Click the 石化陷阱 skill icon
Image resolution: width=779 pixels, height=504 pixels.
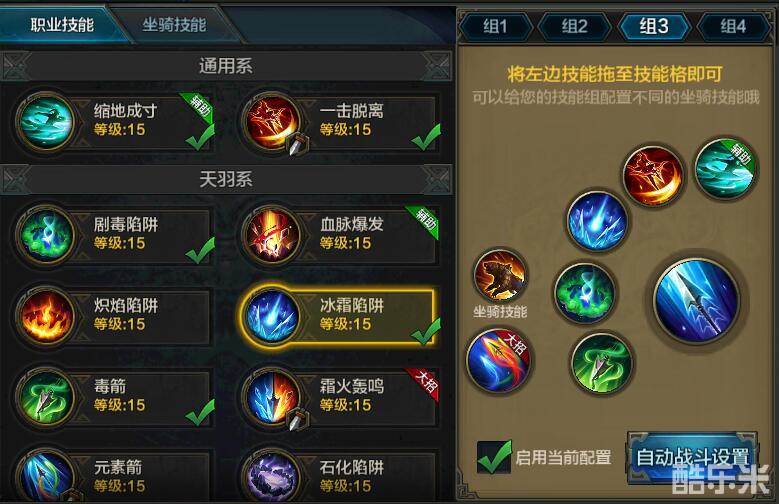click(x=271, y=476)
